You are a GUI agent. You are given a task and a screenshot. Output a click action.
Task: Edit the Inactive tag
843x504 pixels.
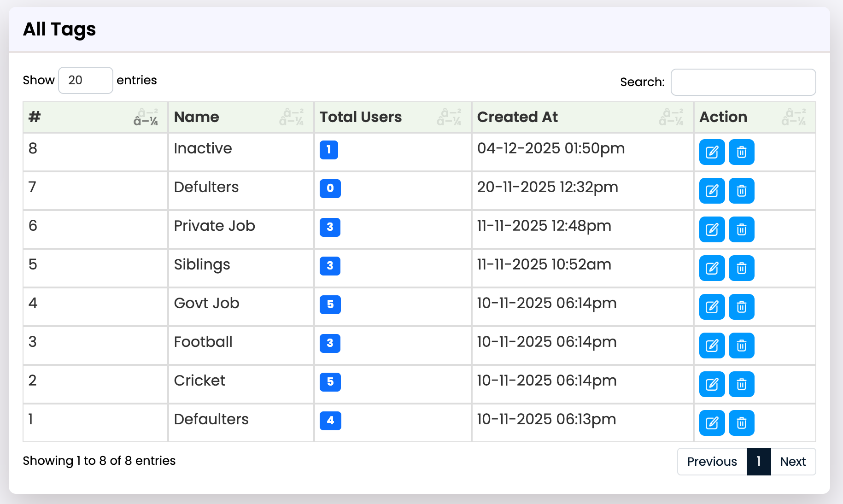point(712,152)
